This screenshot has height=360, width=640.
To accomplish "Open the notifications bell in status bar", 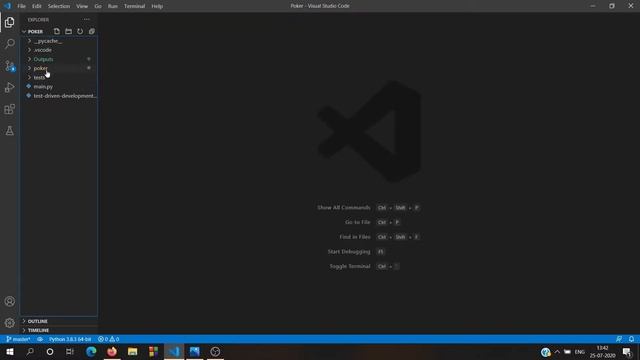I will click(631, 339).
